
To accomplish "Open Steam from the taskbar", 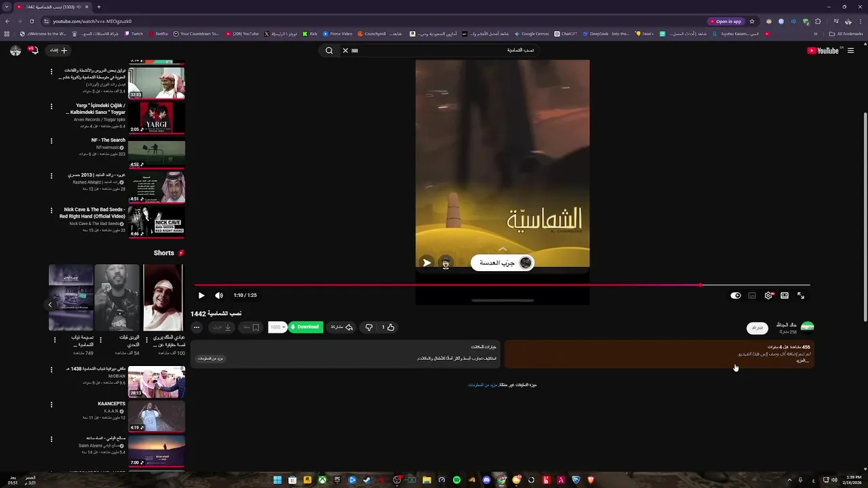I will (x=367, y=480).
